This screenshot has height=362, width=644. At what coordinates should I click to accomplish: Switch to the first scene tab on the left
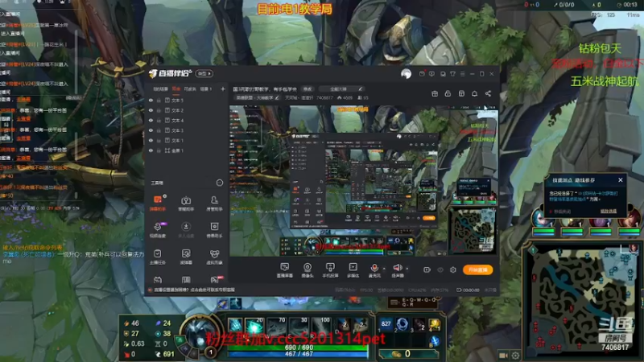(x=160, y=88)
